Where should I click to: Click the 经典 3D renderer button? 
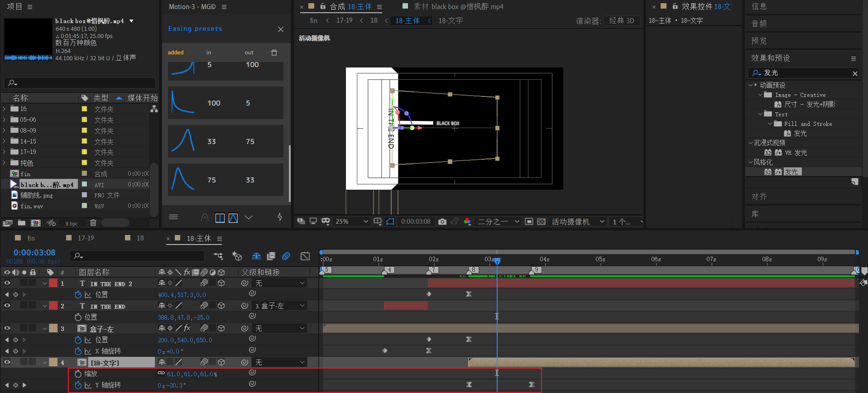pyautogui.click(x=622, y=21)
